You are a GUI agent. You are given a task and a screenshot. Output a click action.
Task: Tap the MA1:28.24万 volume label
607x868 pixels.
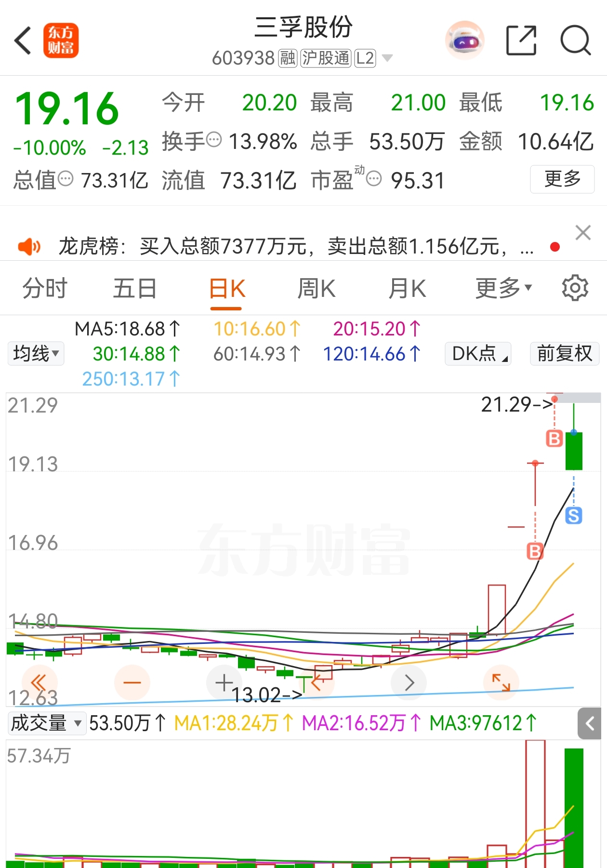(234, 723)
